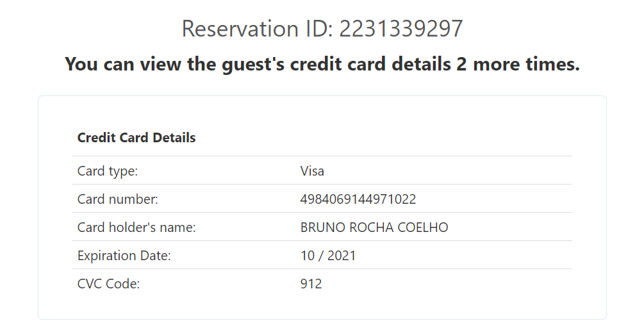This screenshot has width=644, height=330.
Task: Click the surname COELHO
Action: coord(425,227)
